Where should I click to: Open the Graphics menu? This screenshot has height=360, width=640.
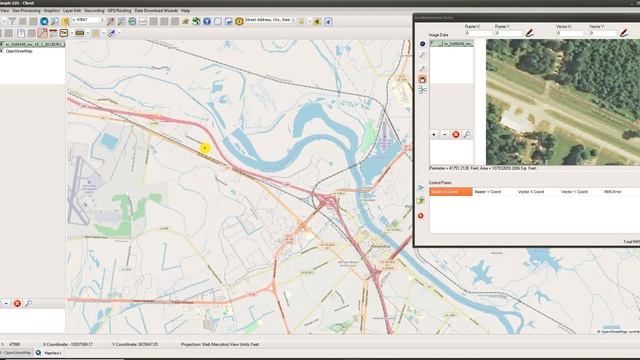click(x=52, y=11)
